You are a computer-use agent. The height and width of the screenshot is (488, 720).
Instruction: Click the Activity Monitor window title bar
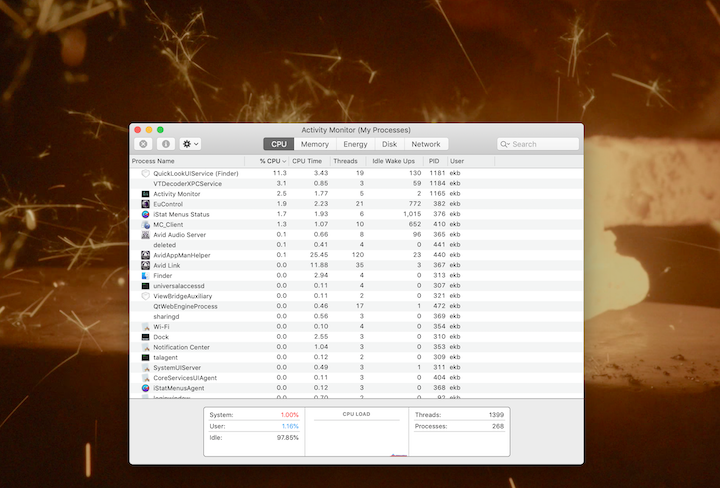[x=356, y=130]
